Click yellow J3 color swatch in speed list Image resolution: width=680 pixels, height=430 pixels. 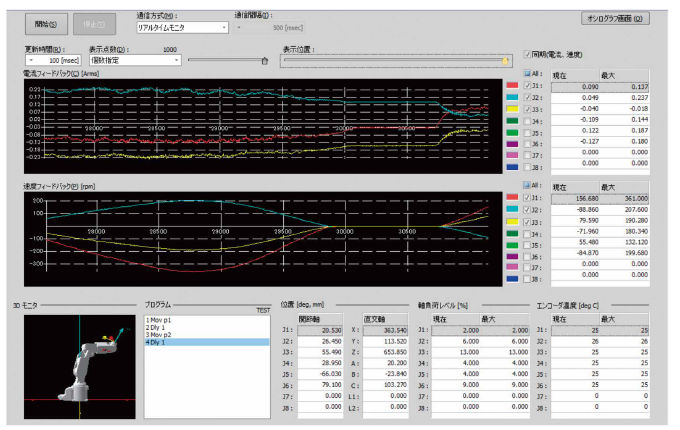(511, 220)
